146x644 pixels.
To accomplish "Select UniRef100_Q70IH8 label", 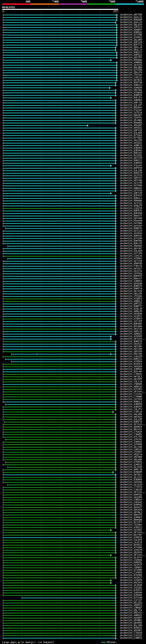I will (x=131, y=598).
